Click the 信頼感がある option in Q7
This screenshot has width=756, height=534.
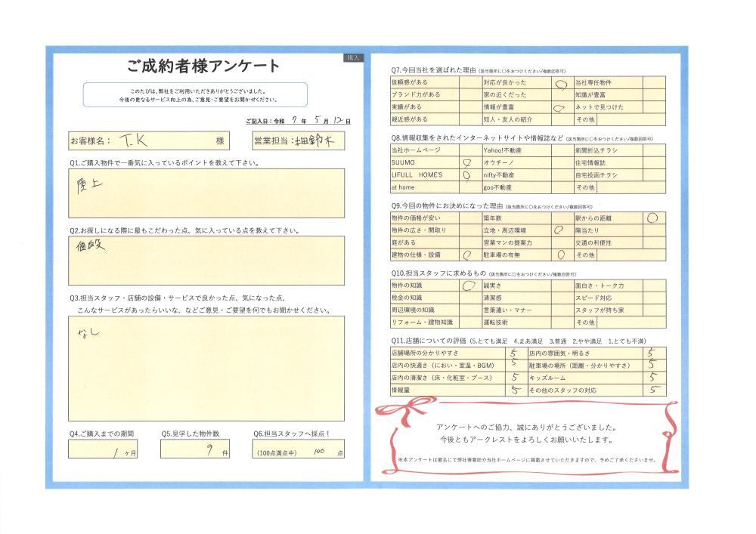tap(409, 82)
